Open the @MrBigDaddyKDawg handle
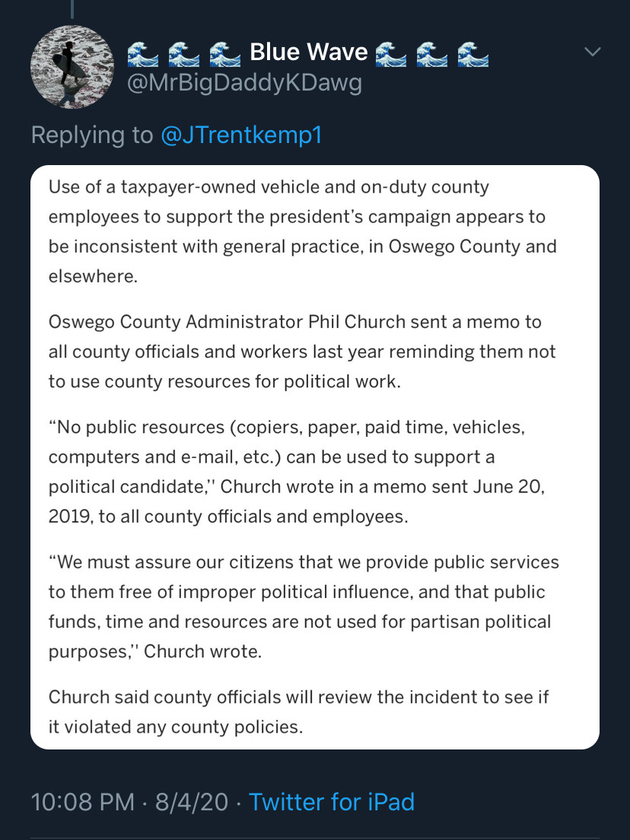Image resolution: width=630 pixels, height=840 pixels. coord(244,84)
